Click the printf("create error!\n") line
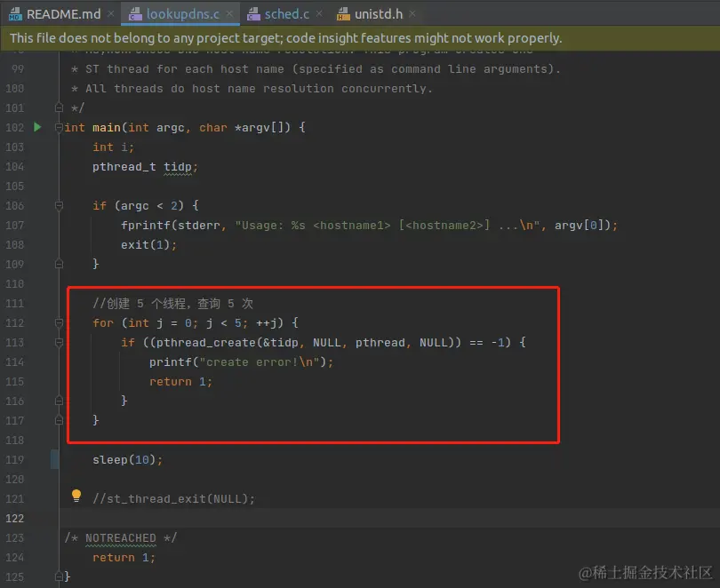The width and height of the screenshot is (720, 588). [241, 362]
